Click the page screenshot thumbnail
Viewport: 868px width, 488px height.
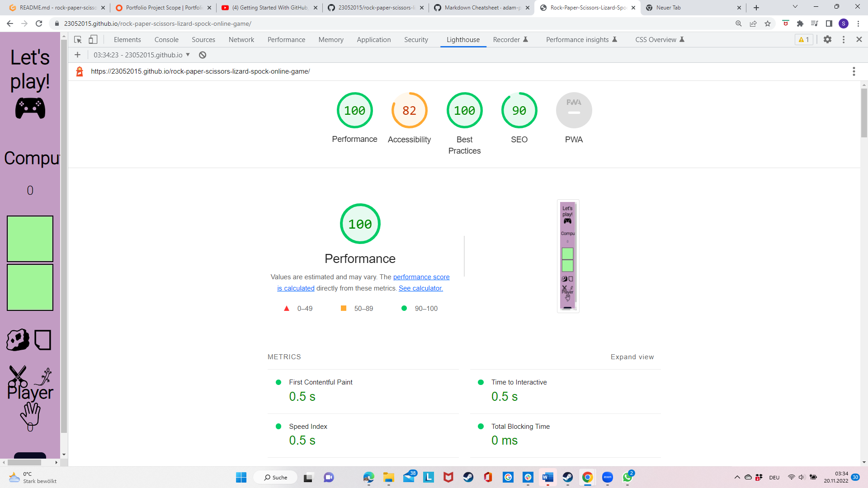pos(568,256)
